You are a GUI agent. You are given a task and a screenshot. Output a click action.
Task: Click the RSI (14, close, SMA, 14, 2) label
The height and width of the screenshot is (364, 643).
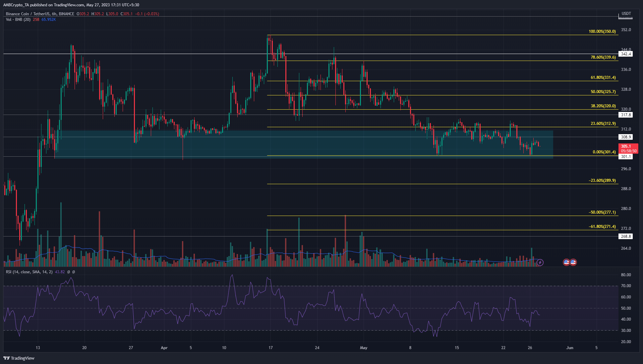click(x=29, y=272)
